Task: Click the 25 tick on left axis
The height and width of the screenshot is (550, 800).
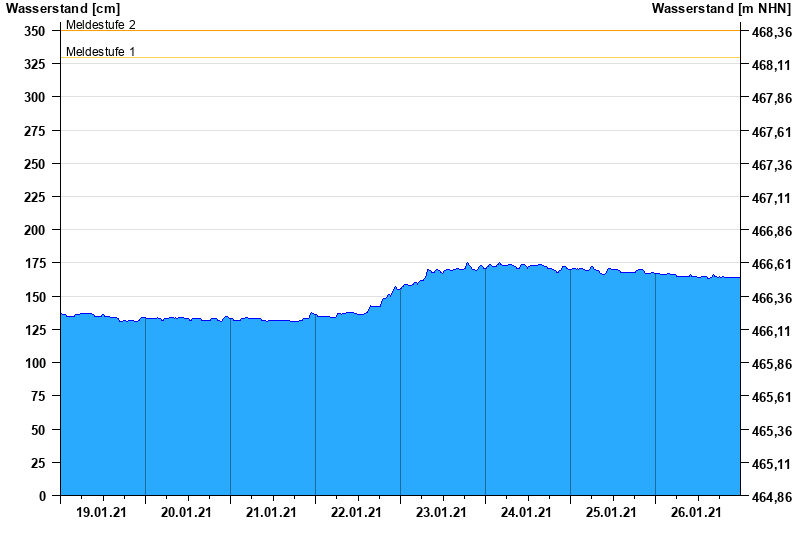Action: pos(38,463)
